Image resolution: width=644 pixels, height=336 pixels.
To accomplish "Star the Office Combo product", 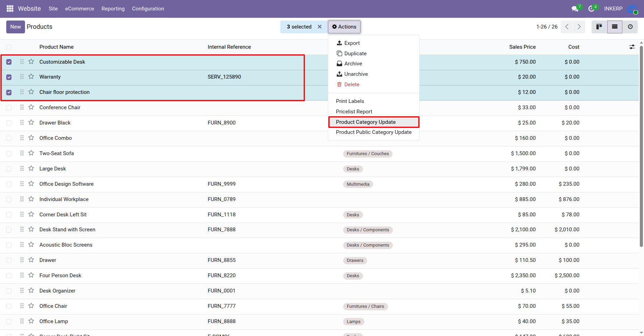I will (31, 138).
